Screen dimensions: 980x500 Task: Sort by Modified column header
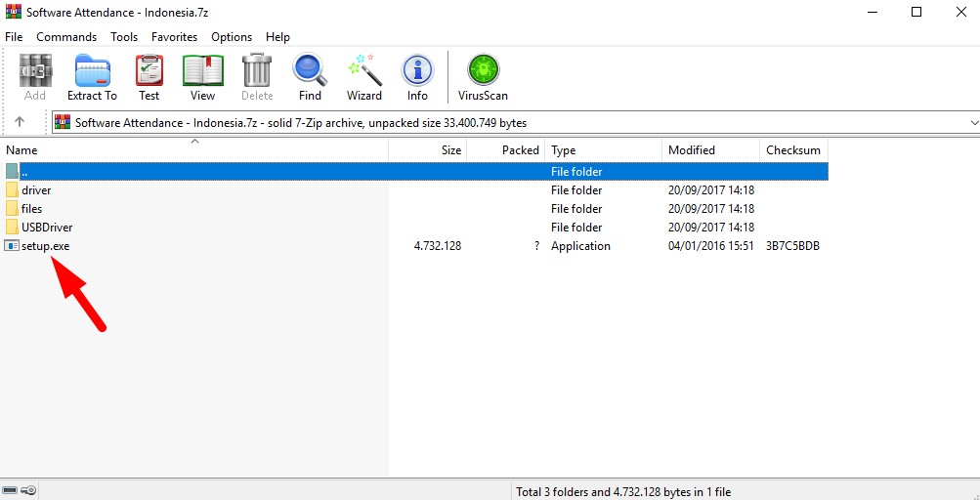[x=710, y=150]
